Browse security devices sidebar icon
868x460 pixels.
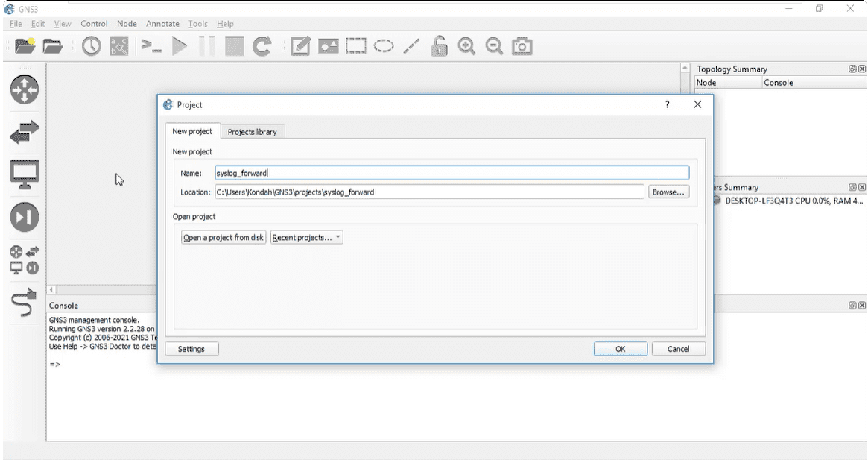coord(25,217)
